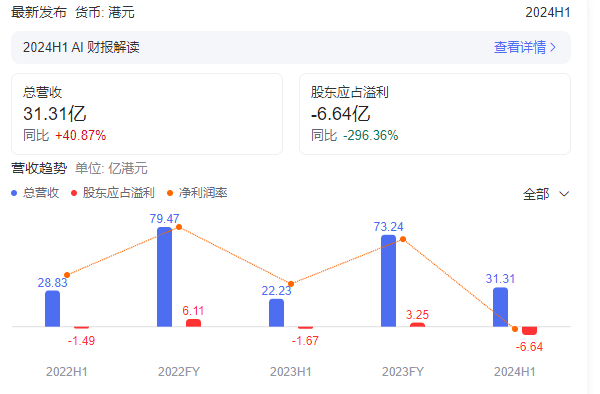Click the 2023FY revenue bar 73.24

pos(388,281)
